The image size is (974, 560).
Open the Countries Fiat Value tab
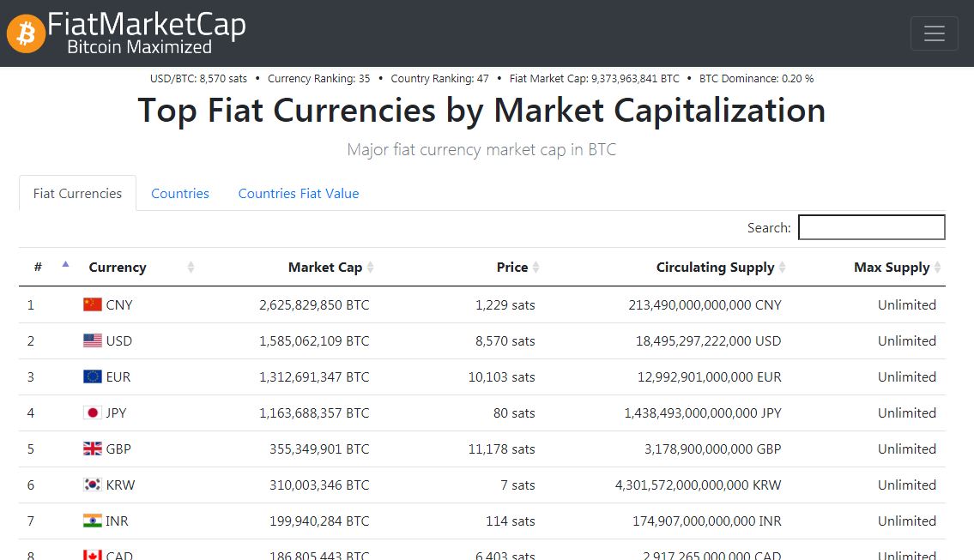point(299,194)
